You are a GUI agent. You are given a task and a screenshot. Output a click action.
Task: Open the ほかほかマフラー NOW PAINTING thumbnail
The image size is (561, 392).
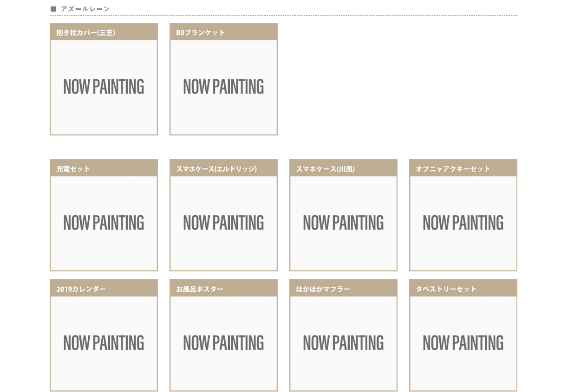coord(343,343)
